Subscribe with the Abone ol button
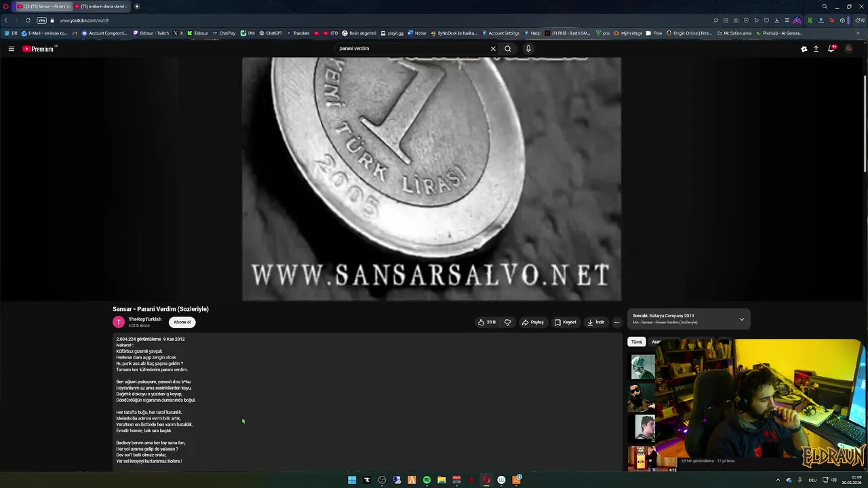The height and width of the screenshot is (488, 868). coord(182,323)
